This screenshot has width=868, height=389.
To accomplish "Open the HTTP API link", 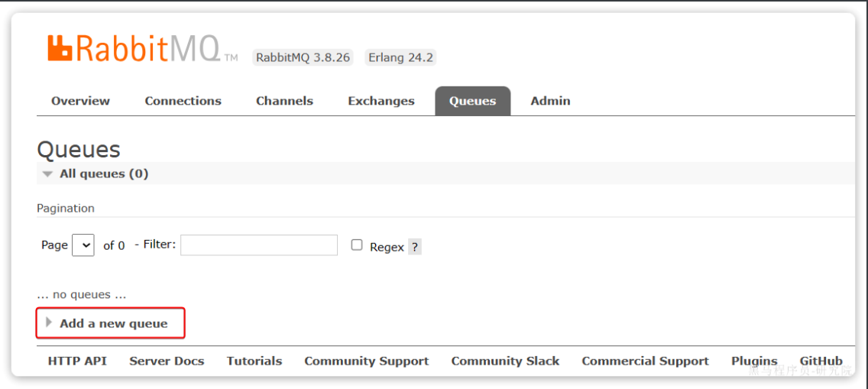I will tap(77, 361).
